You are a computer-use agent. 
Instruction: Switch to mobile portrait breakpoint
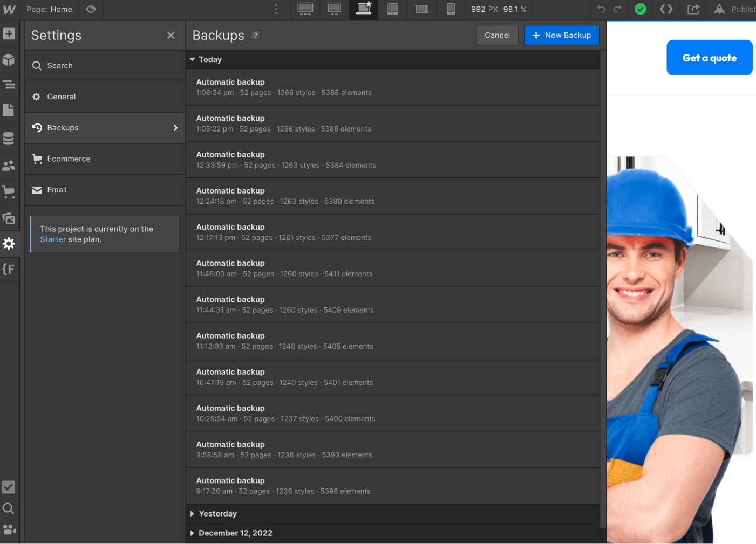coord(451,9)
